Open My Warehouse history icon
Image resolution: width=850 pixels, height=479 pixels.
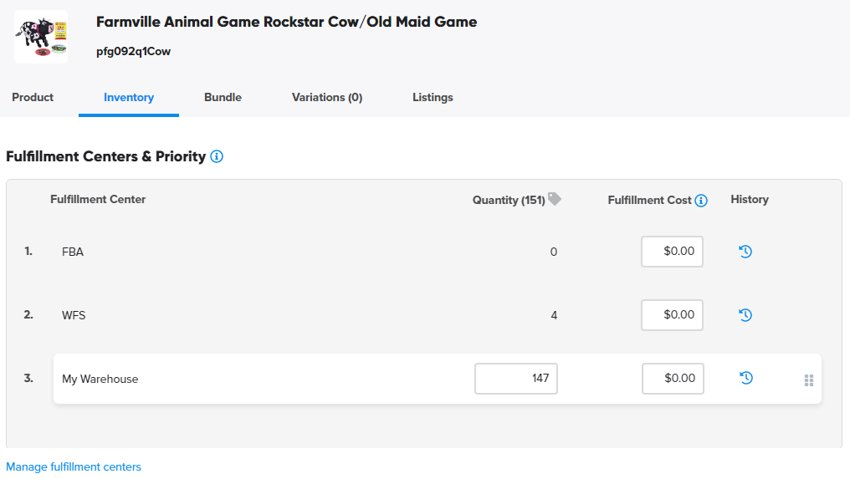[x=745, y=378]
